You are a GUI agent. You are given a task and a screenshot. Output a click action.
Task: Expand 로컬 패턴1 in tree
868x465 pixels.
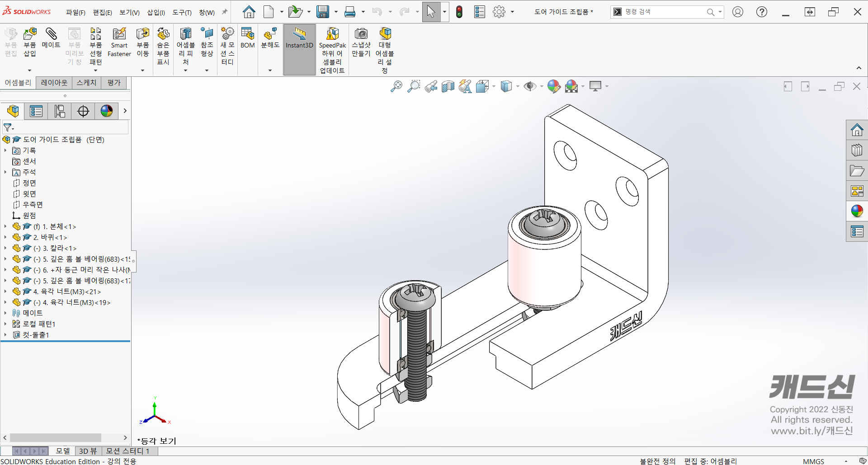5,324
